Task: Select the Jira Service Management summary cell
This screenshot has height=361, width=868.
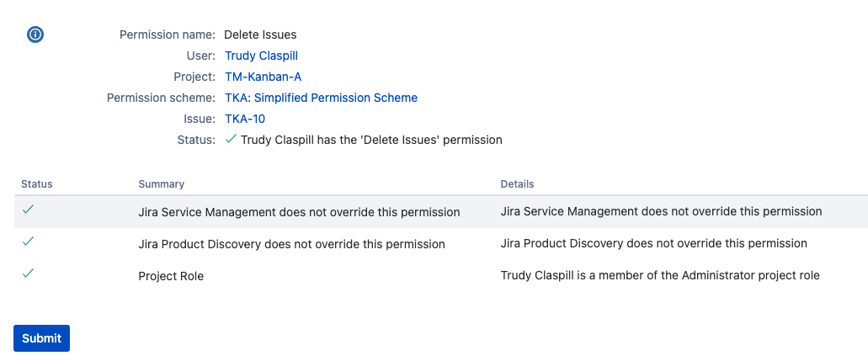Action: point(299,212)
